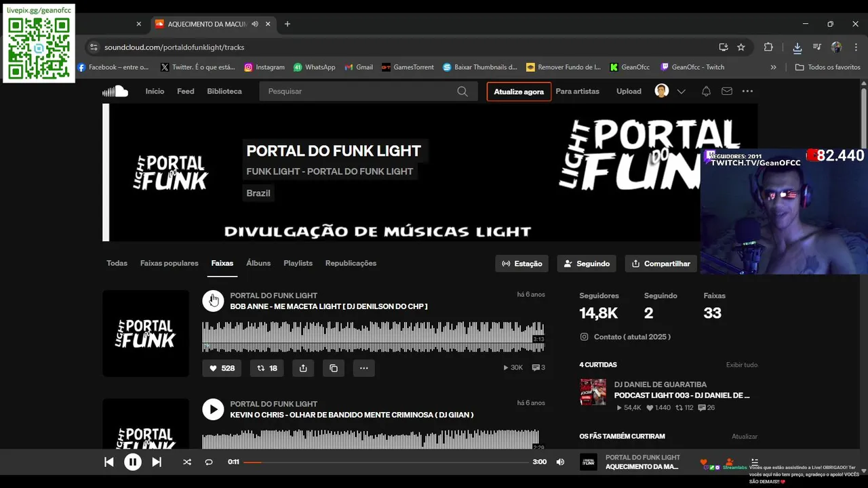Viewport: 868px width, 488px height.
Task: Click BOB ANNE track artwork
Action: [x=146, y=333]
